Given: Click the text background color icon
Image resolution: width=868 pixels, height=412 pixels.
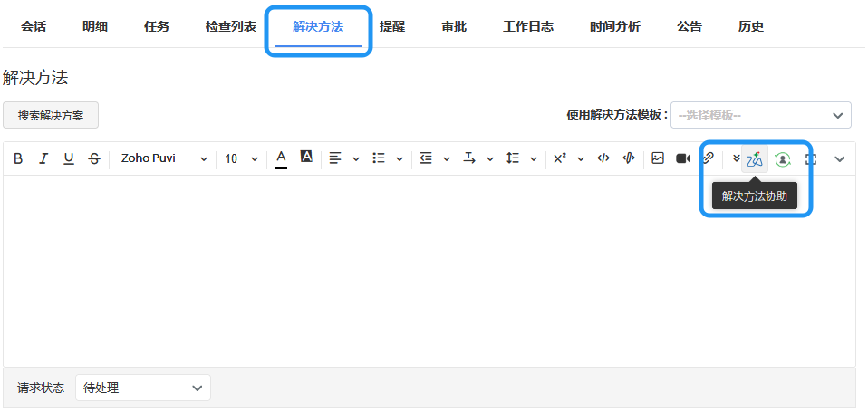Looking at the screenshot, I should coord(306,158).
